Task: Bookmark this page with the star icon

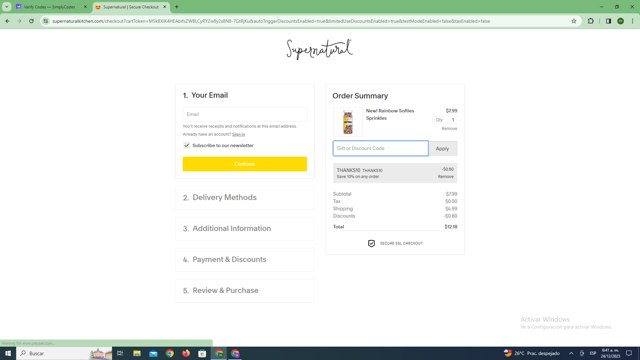Action: 573,21
